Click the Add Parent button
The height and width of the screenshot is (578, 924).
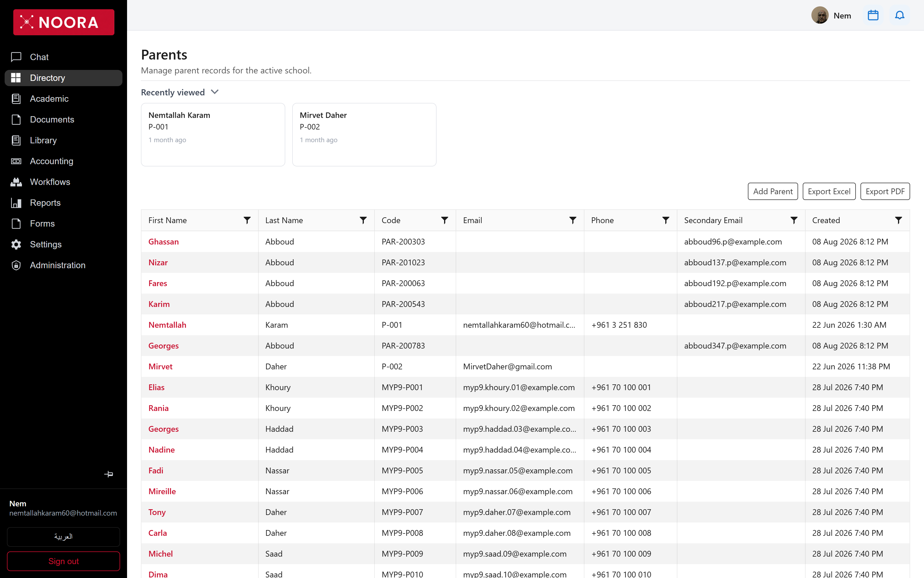pos(772,191)
